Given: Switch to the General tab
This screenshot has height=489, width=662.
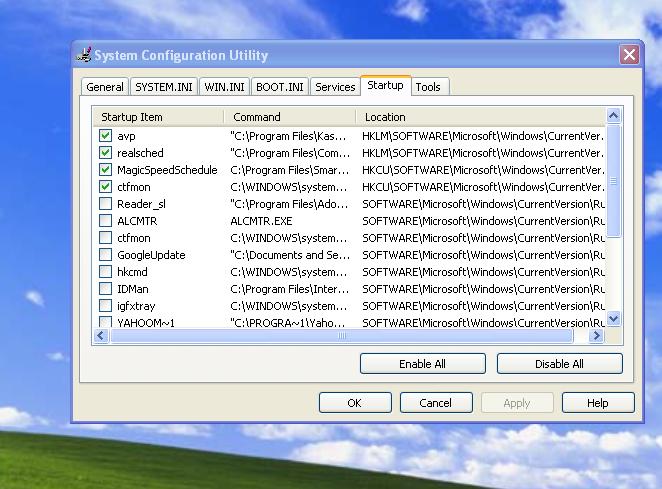Looking at the screenshot, I should 105,87.
